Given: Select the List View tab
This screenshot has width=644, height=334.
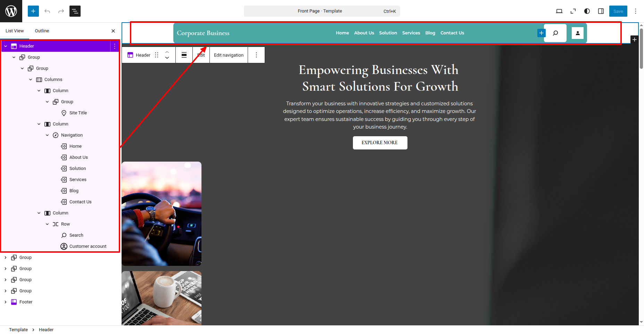Looking at the screenshot, I should pyautogui.click(x=15, y=31).
